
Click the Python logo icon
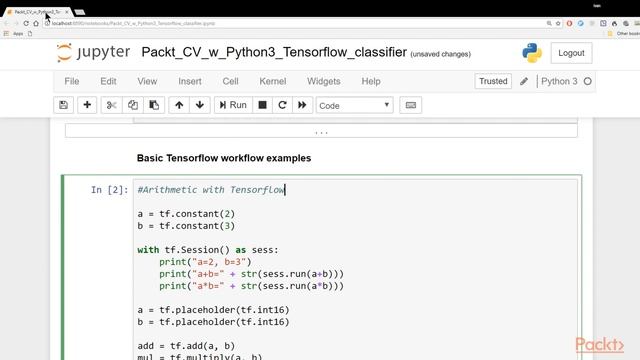pyautogui.click(x=532, y=53)
